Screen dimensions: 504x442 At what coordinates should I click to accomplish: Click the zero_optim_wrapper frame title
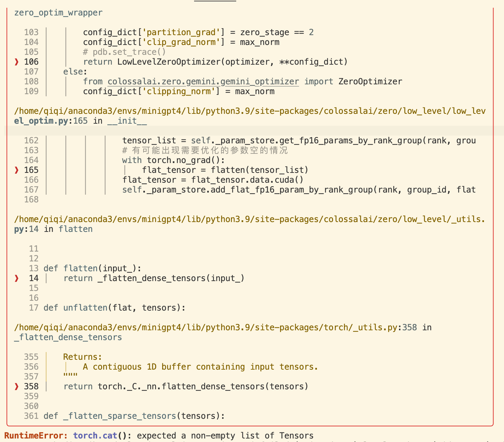pyautogui.click(x=58, y=13)
